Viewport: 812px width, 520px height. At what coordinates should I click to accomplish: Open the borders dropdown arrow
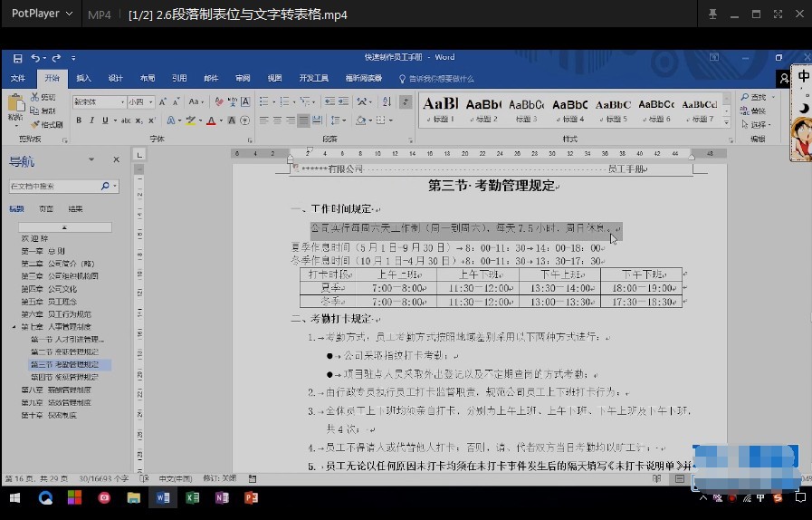click(390, 120)
